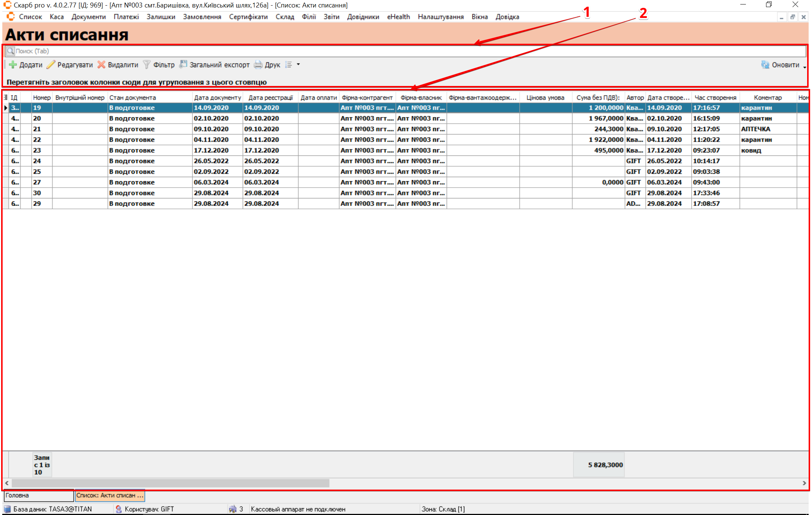Open the Звіти menu
Screen dimensions: 812x515
(331, 17)
